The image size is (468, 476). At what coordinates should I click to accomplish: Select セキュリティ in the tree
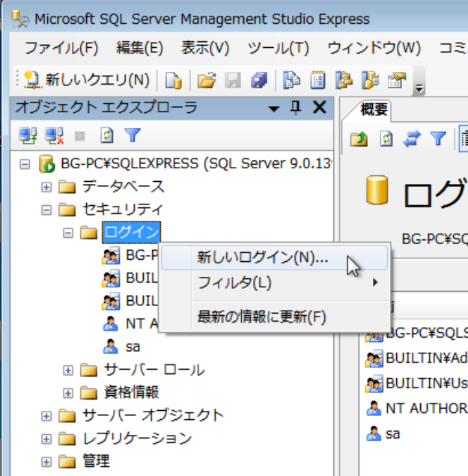[123, 210]
